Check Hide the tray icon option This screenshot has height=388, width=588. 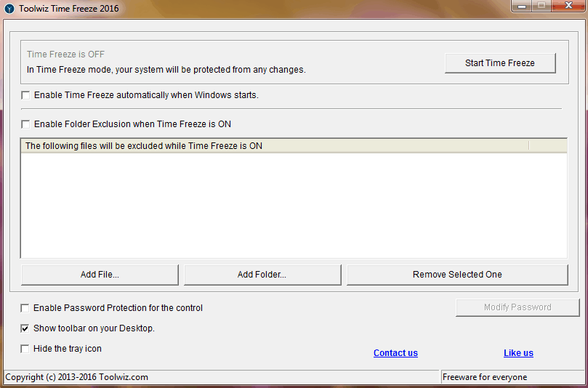coord(25,349)
